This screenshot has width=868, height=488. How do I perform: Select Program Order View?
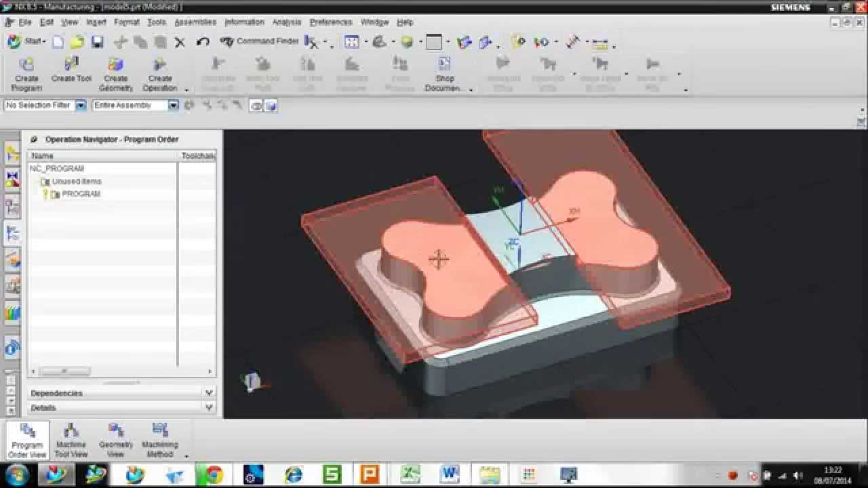coord(28,441)
